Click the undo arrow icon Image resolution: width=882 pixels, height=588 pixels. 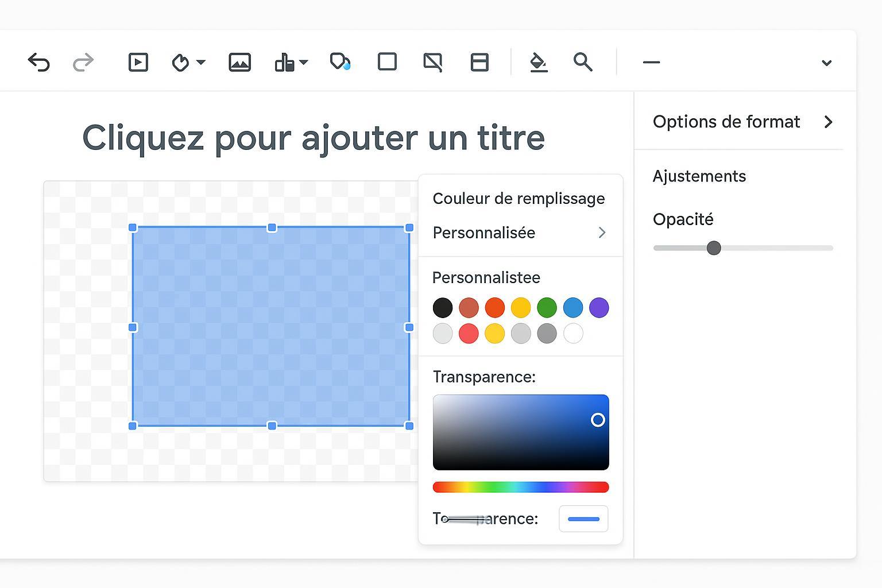pyautogui.click(x=38, y=62)
